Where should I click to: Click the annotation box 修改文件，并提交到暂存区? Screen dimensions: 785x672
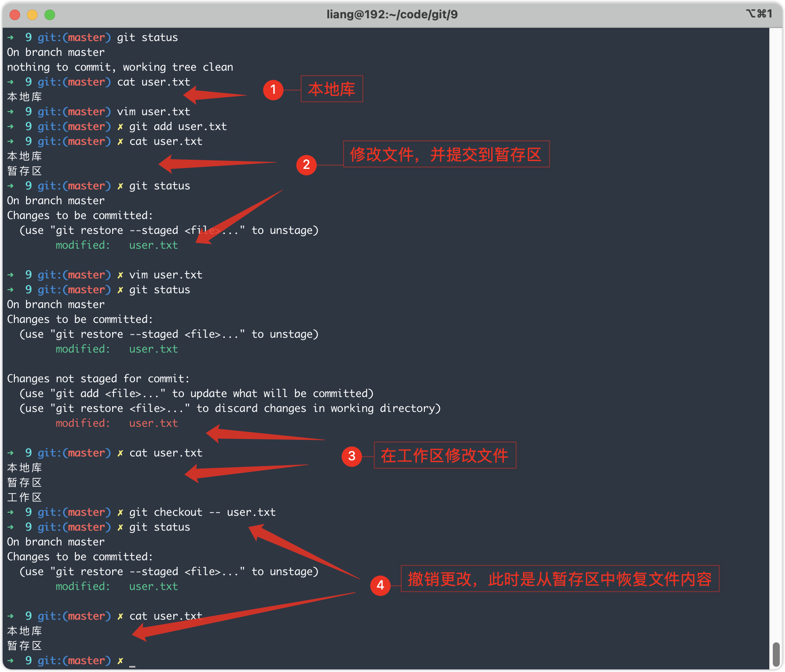point(446,154)
